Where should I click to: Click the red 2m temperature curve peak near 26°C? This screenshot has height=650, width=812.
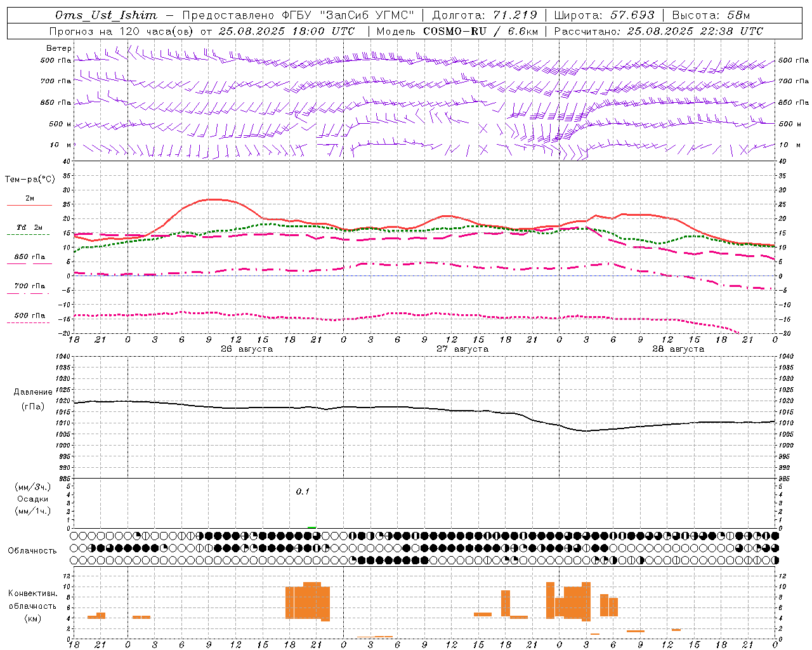(x=213, y=199)
